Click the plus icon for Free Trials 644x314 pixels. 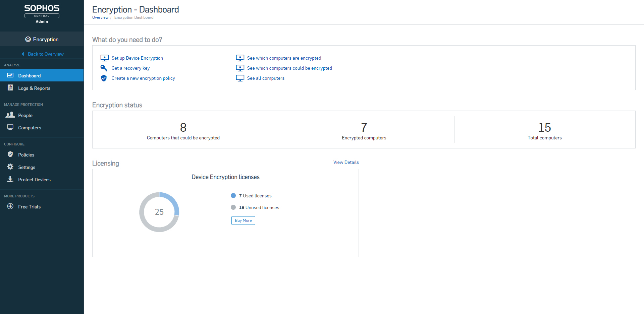(10, 206)
